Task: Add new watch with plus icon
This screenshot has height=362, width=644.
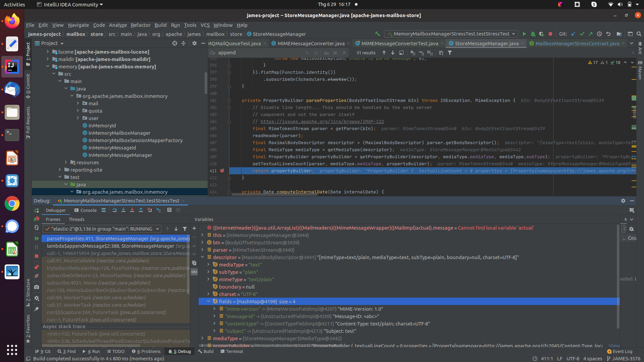Action: tap(194, 228)
